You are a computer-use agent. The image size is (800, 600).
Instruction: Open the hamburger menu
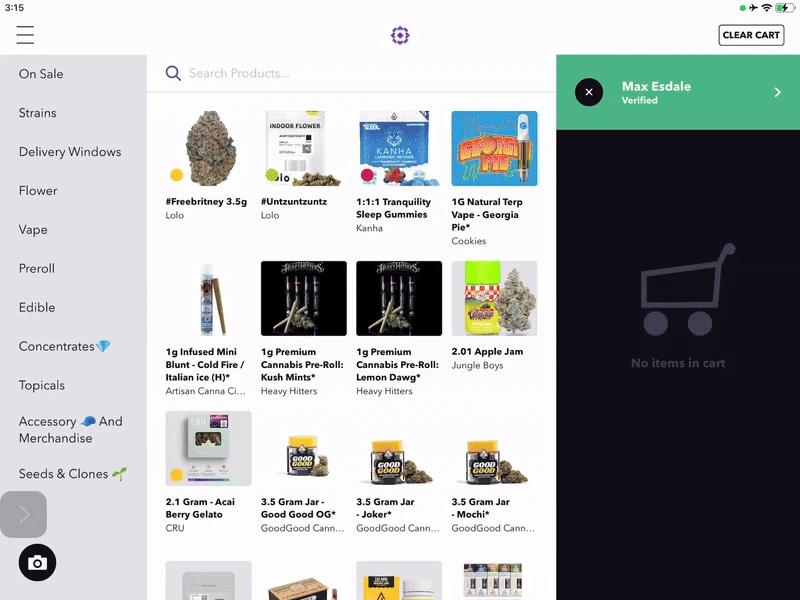[x=25, y=35]
